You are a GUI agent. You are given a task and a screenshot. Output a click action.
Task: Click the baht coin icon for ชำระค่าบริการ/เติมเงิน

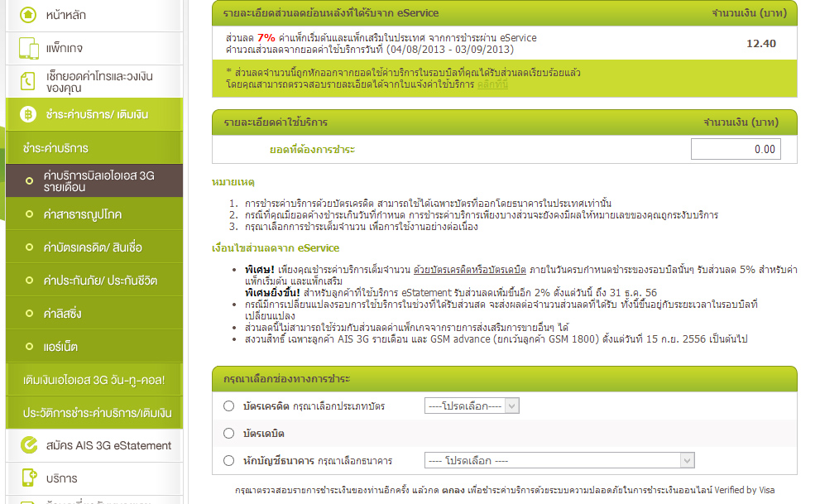(x=28, y=114)
